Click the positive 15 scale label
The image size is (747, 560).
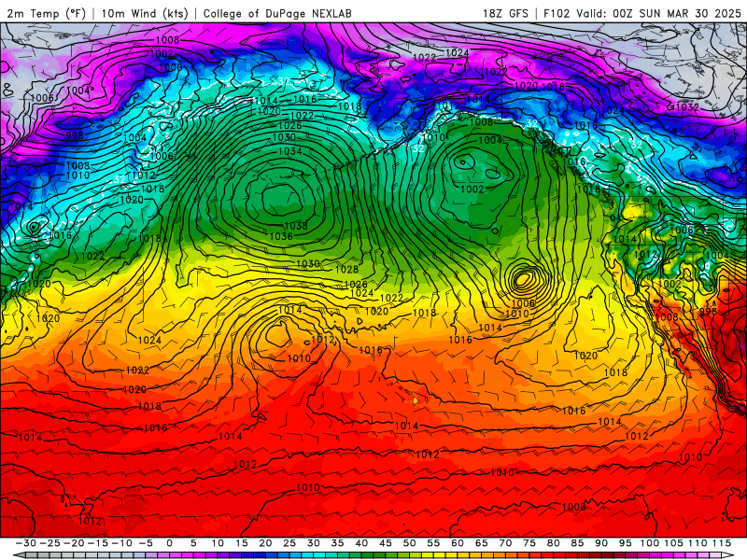pyautogui.click(x=242, y=543)
